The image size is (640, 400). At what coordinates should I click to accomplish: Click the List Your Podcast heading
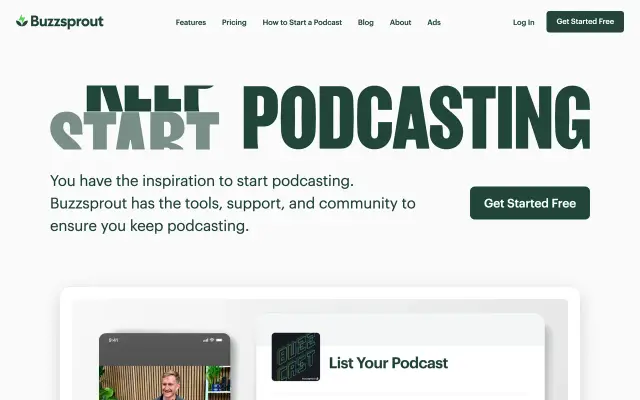[388, 363]
